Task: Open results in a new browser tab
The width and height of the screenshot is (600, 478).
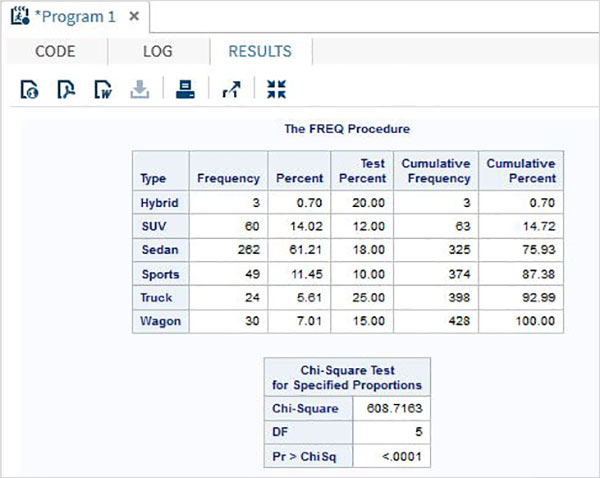Action: (231, 90)
